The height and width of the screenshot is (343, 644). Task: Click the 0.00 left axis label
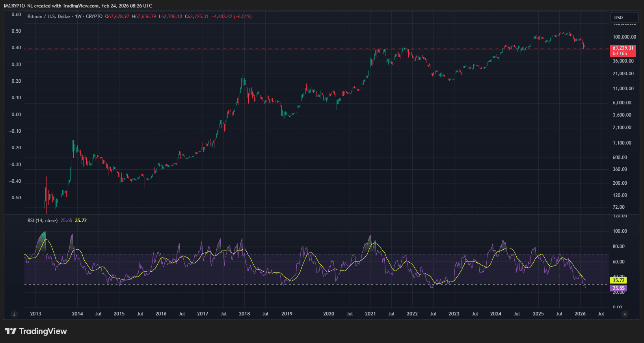click(16, 115)
